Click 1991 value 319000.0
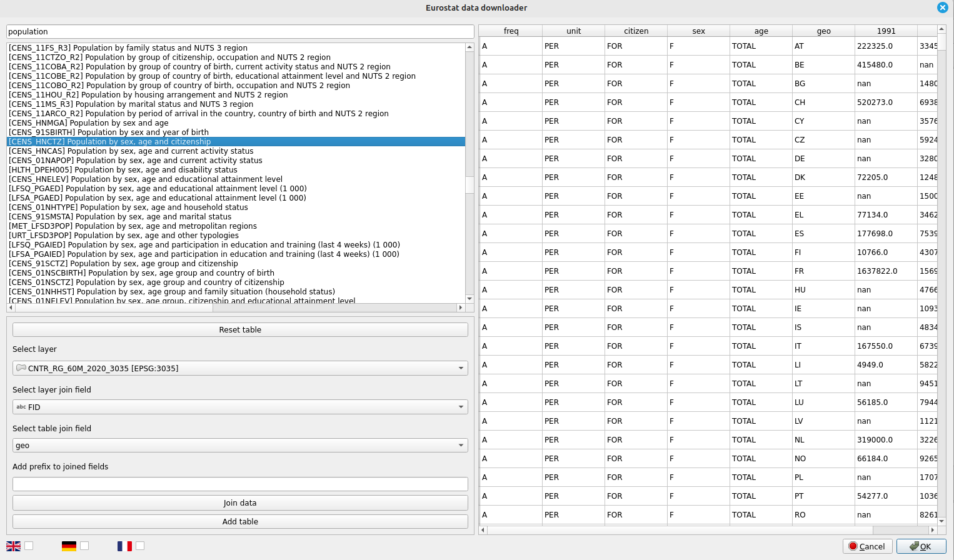The width and height of the screenshot is (954, 560). pyautogui.click(x=886, y=440)
